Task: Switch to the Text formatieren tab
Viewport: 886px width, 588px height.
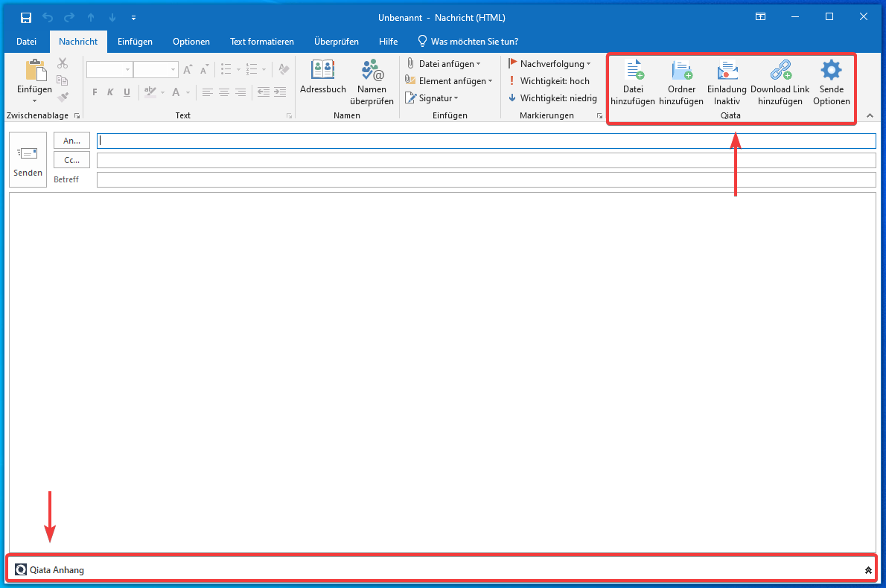Action: (262, 42)
